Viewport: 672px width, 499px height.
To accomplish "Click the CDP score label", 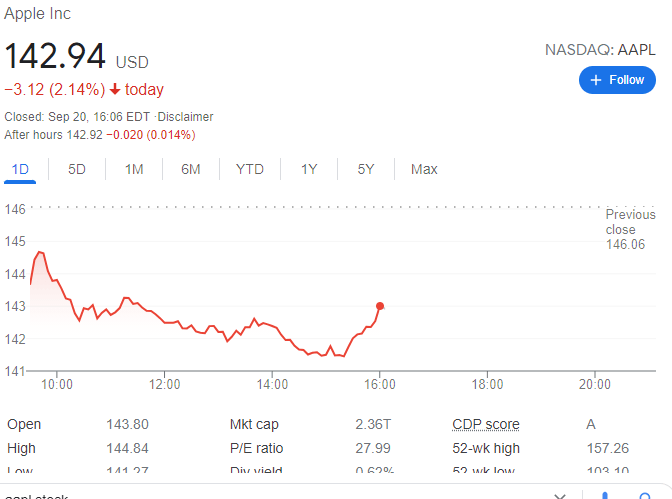I will pos(486,425).
